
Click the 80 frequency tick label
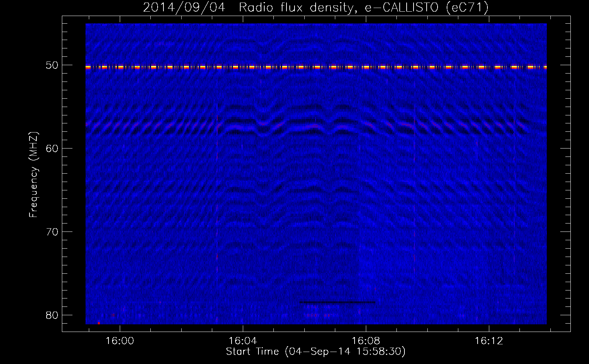(x=52, y=315)
